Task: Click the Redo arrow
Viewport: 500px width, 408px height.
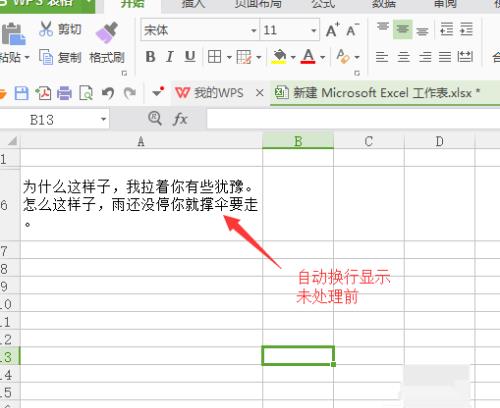Action: (x=130, y=93)
